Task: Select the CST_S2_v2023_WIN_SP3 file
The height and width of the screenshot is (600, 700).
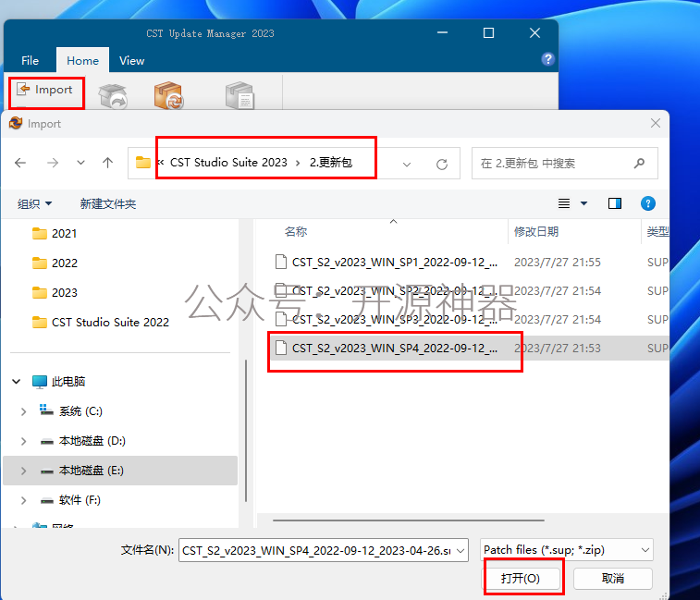Action: tap(387, 319)
